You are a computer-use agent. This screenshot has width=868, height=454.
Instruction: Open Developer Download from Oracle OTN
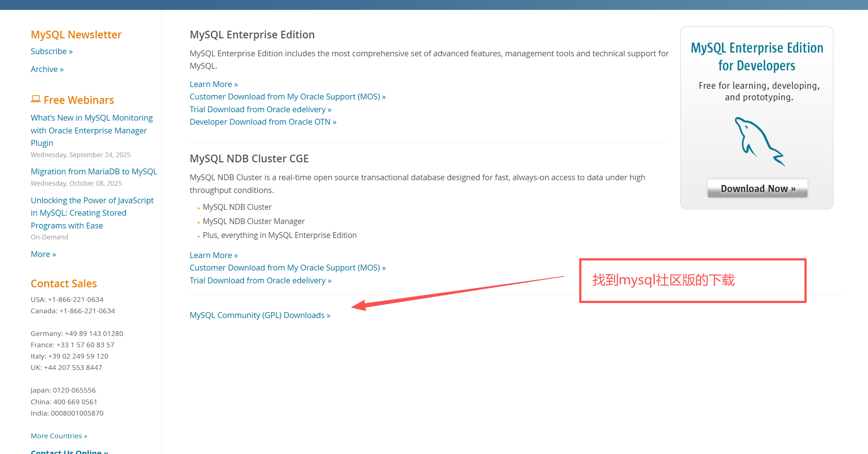(x=263, y=122)
